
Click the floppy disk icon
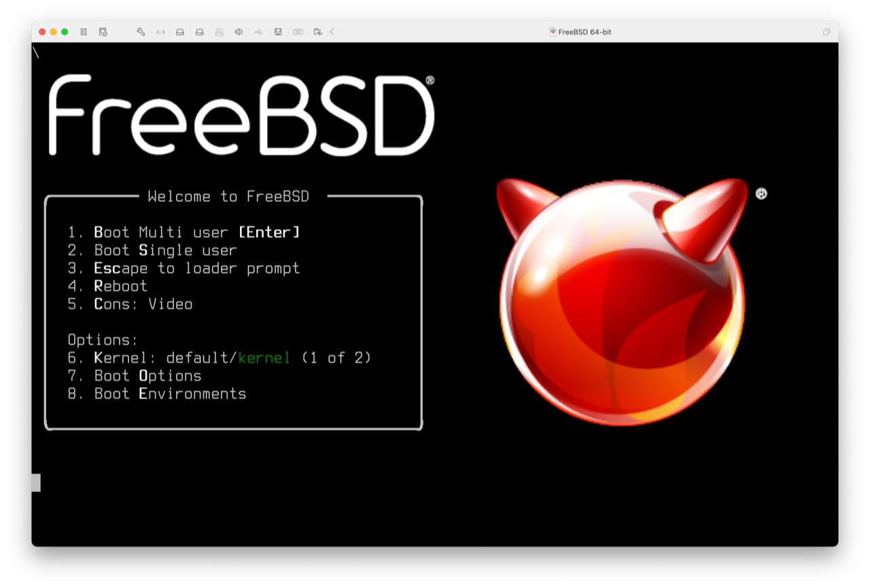pyautogui.click(x=278, y=32)
